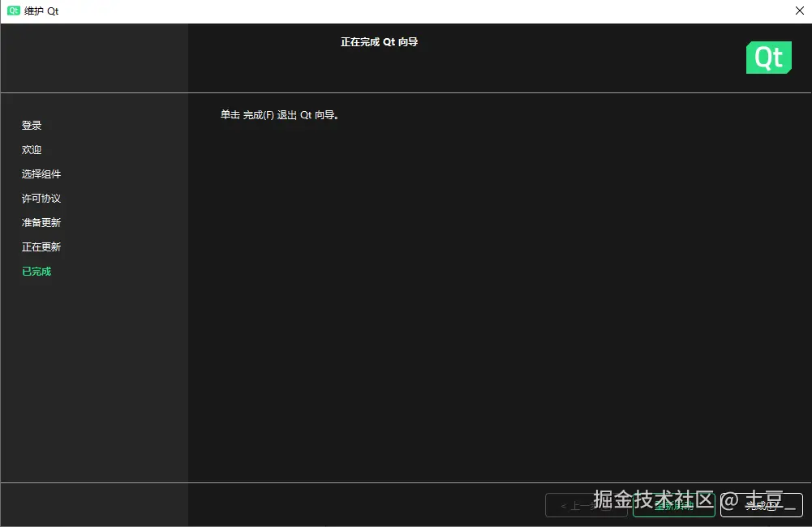Click the green Qt logo in the header
The height and width of the screenshot is (527, 812).
click(768, 58)
